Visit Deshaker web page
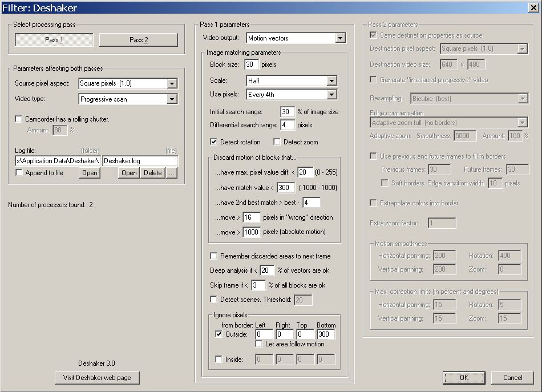This screenshot has height=392, width=542. 97,378
